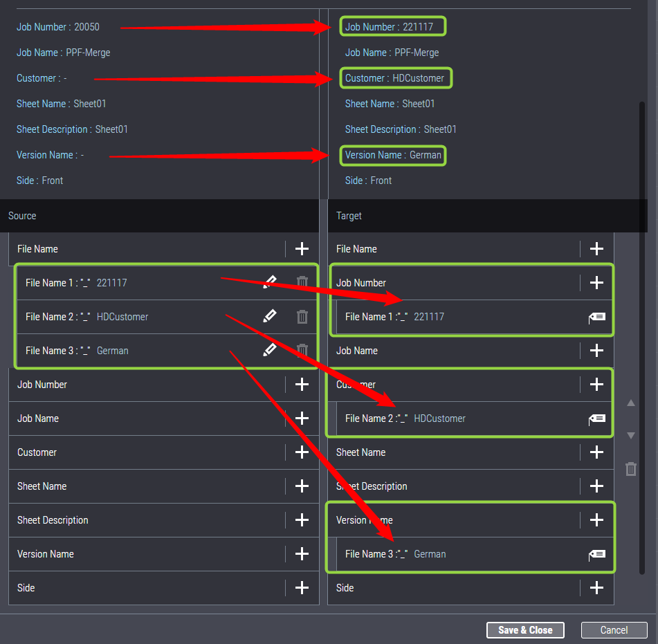Viewport: 658px width, 644px height.
Task: Click tag icon on target German row
Action: click(596, 554)
